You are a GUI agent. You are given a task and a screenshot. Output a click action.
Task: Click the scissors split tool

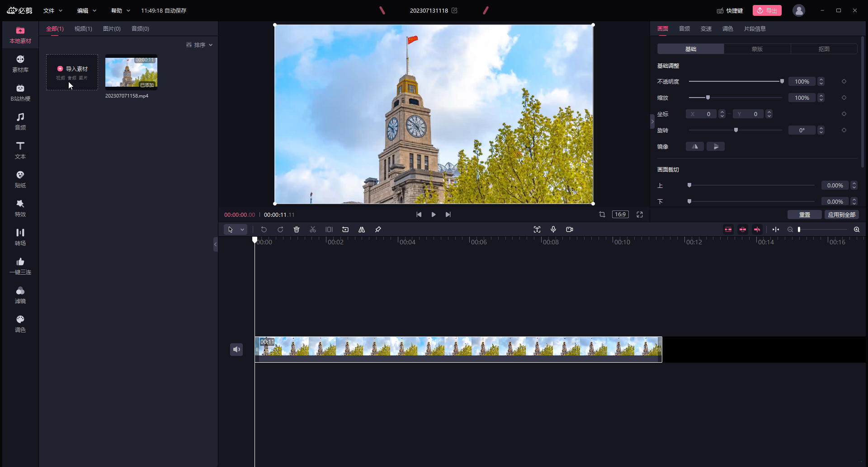pyautogui.click(x=313, y=229)
